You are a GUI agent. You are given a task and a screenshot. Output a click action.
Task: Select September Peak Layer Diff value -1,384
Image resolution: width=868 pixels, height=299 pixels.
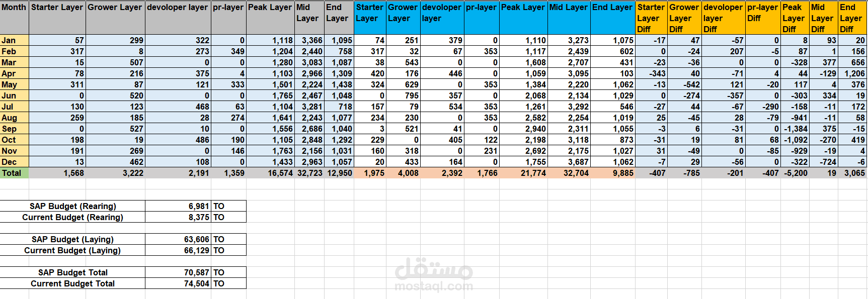pyautogui.click(x=795, y=129)
